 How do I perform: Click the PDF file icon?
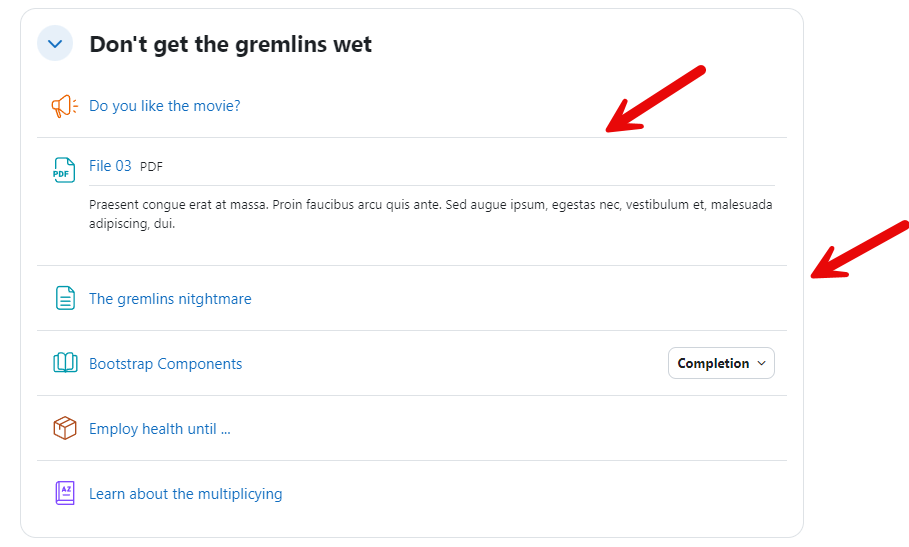[x=64, y=169]
